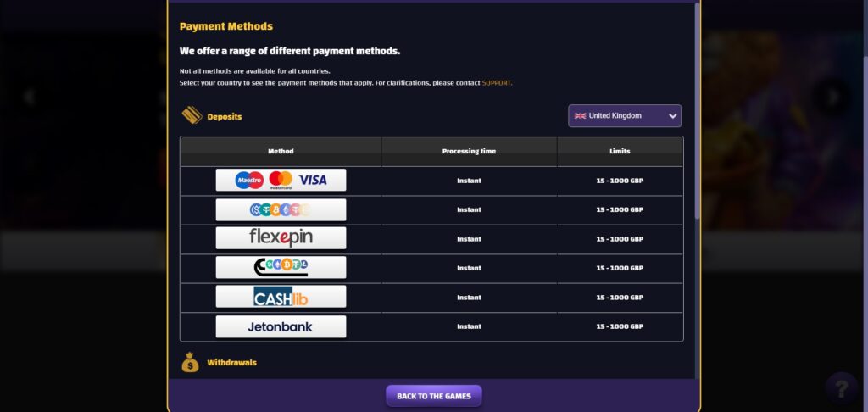The height and width of the screenshot is (412, 868).
Task: Click the Maestro Mastercard Visa payment logo
Action: [x=281, y=180]
